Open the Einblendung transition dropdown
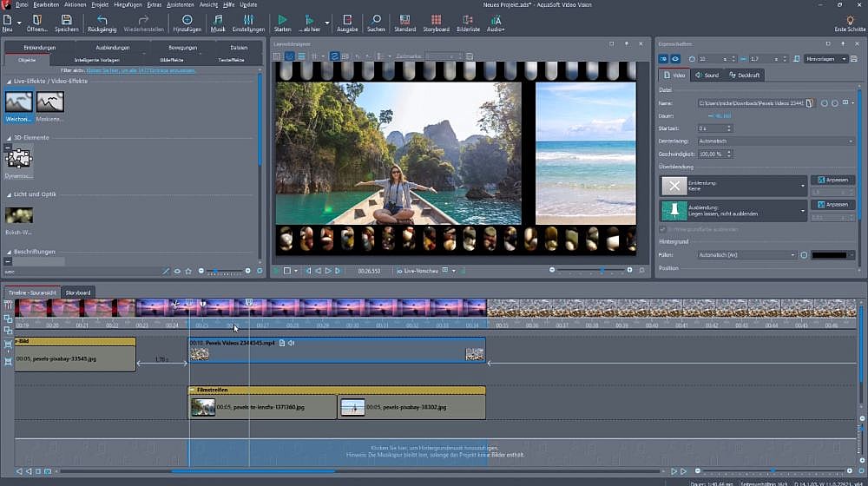Viewport: 868px width, 486px height. pyautogui.click(x=802, y=186)
